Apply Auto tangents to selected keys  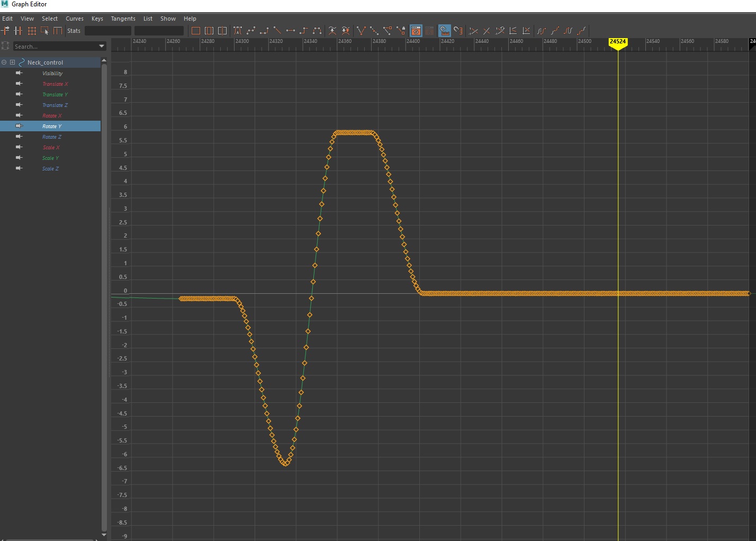(238, 31)
